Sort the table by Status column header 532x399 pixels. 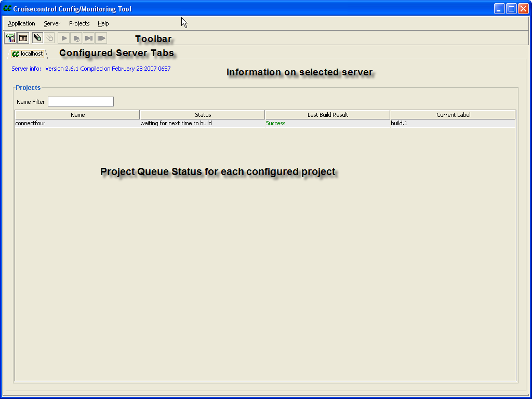click(203, 115)
